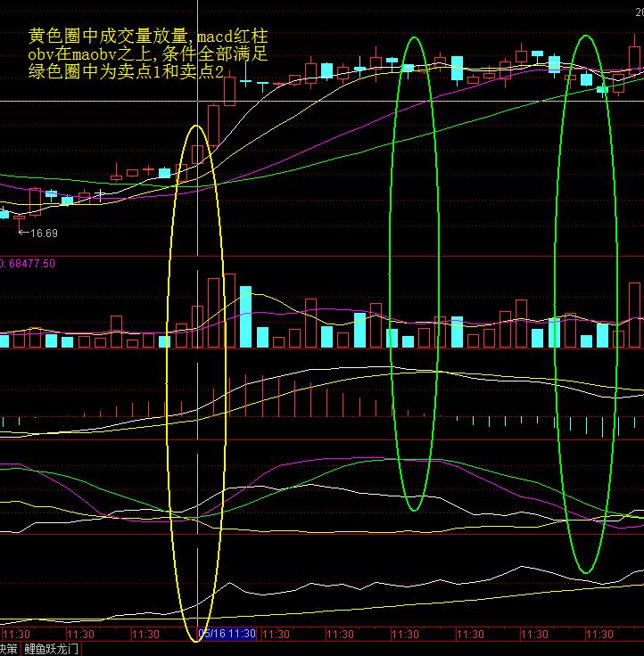This screenshot has width=644, height=656.
Task: Click the bottom tip of the yellow ellipse
Action: [197, 639]
